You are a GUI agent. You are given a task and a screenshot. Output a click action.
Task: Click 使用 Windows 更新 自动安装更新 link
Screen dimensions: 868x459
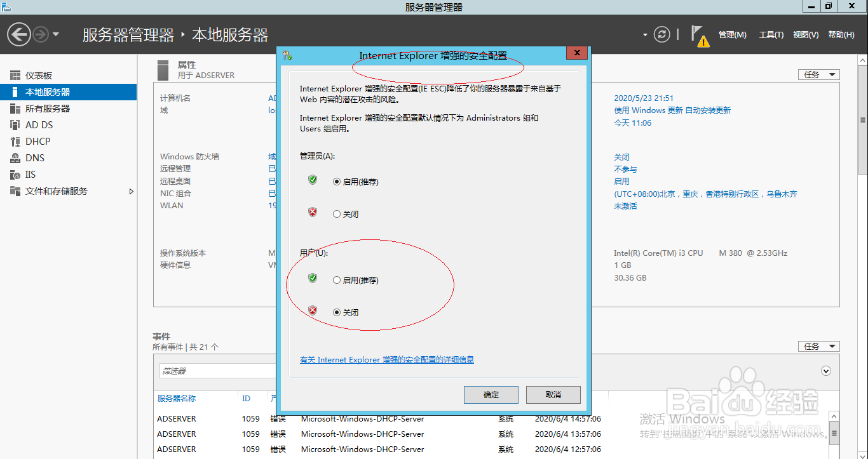tap(672, 110)
